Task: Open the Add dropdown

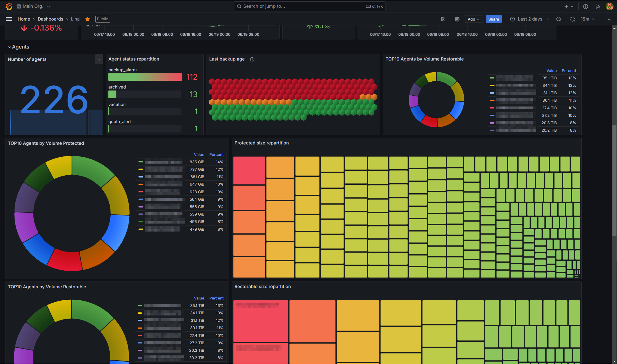Action: [x=474, y=19]
